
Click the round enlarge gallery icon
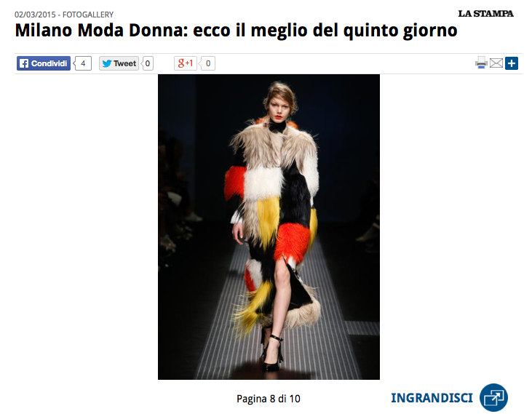493,398
